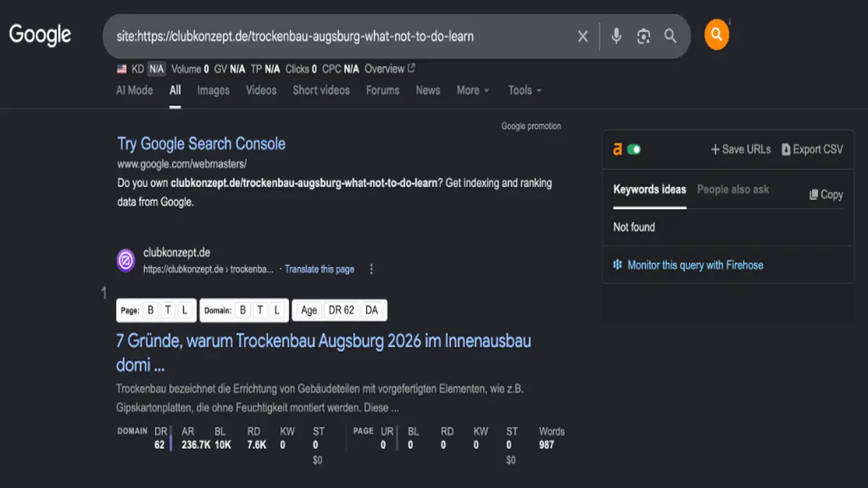The image size is (868, 488).
Task: Switch to Images tab
Action: pos(213,90)
